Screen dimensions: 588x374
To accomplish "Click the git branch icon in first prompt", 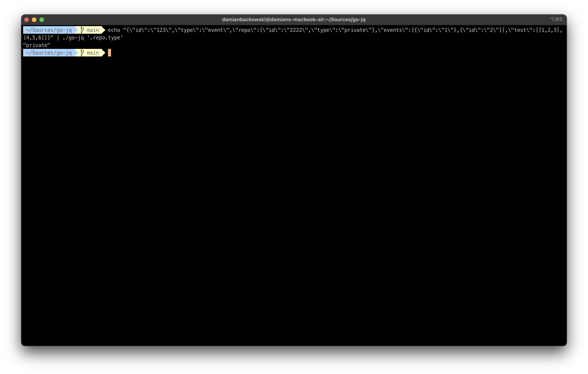I will point(82,30).
